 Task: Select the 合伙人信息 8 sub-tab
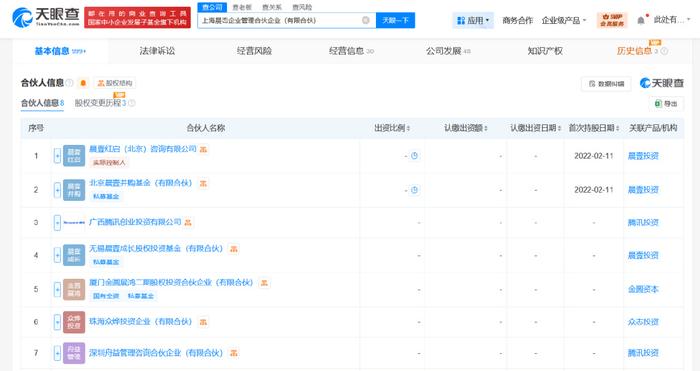coord(42,103)
